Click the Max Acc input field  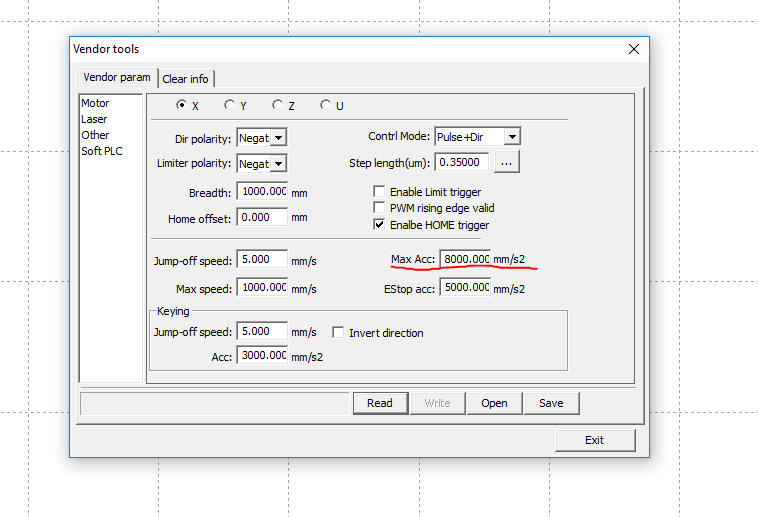465,260
